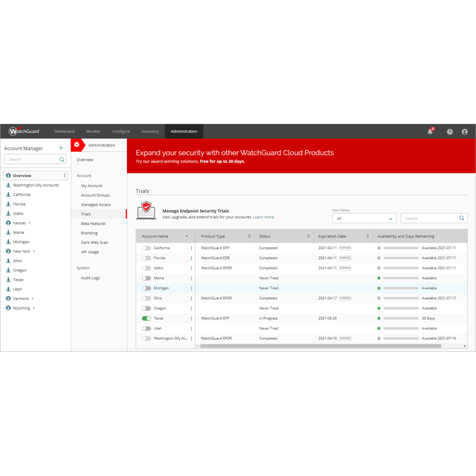Open Managed Access page
The height and width of the screenshot is (476, 476).
(96, 205)
